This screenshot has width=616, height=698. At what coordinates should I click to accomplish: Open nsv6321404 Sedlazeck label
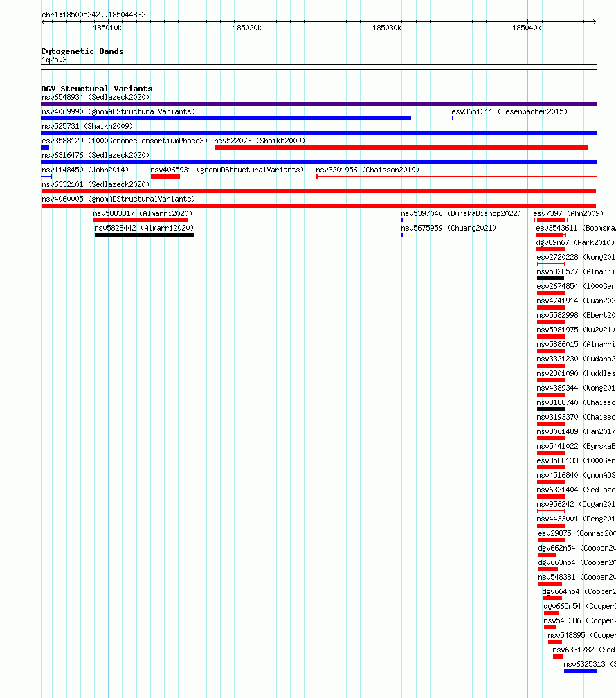pos(577,490)
